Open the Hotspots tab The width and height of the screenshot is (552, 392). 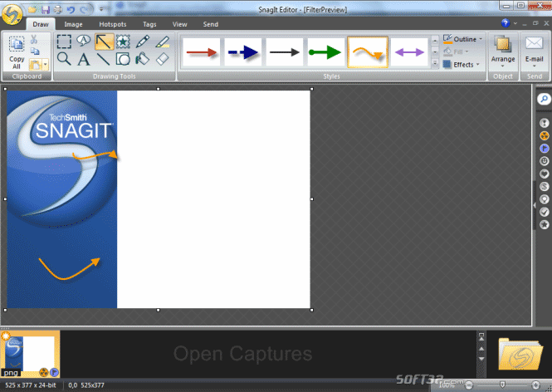tap(113, 24)
